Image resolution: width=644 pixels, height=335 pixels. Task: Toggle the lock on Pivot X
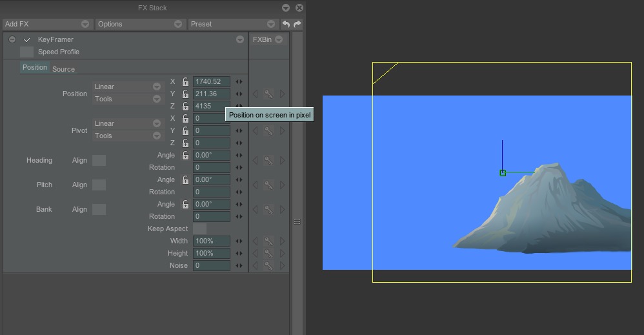coord(185,118)
